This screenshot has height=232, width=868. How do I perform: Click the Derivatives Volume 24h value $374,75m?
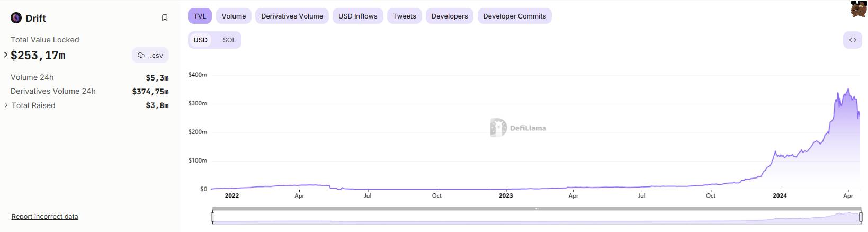(150, 92)
